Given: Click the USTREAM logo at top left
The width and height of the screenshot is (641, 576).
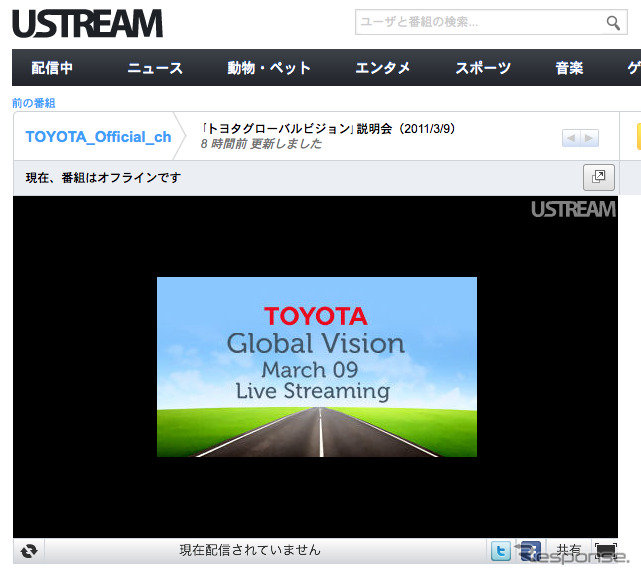Looking at the screenshot, I should pyautogui.click(x=87, y=23).
